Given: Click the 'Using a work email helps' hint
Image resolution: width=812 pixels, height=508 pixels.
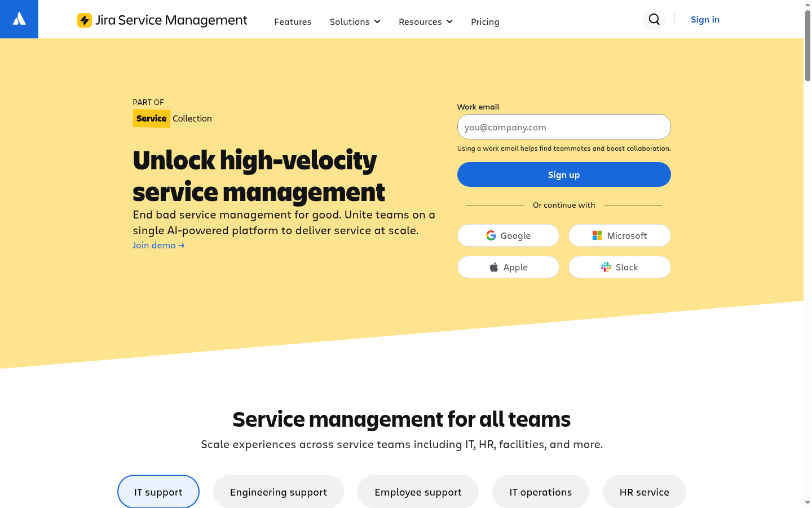Looking at the screenshot, I should click(564, 148).
